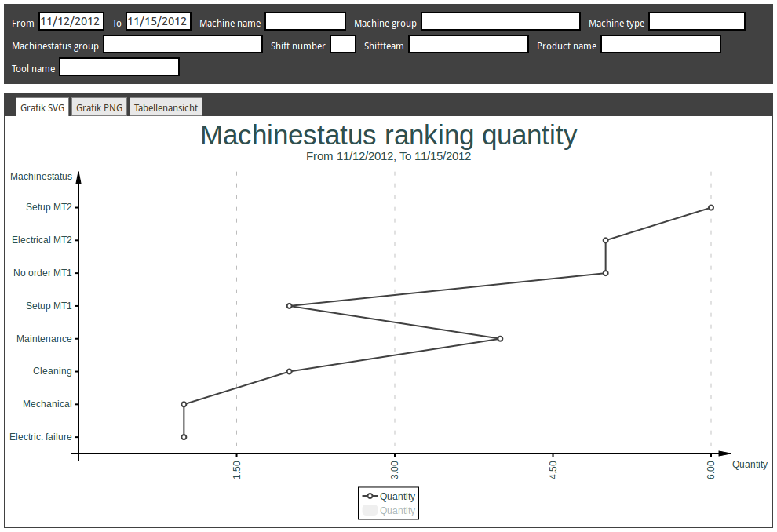
Task: Click the 'Mechanical' axis label
Action: [x=48, y=403]
